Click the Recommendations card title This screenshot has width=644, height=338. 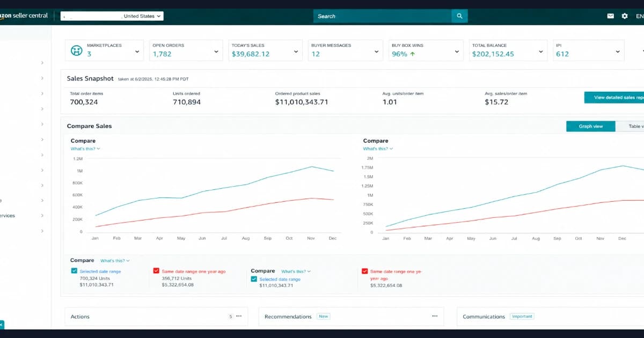(288, 317)
